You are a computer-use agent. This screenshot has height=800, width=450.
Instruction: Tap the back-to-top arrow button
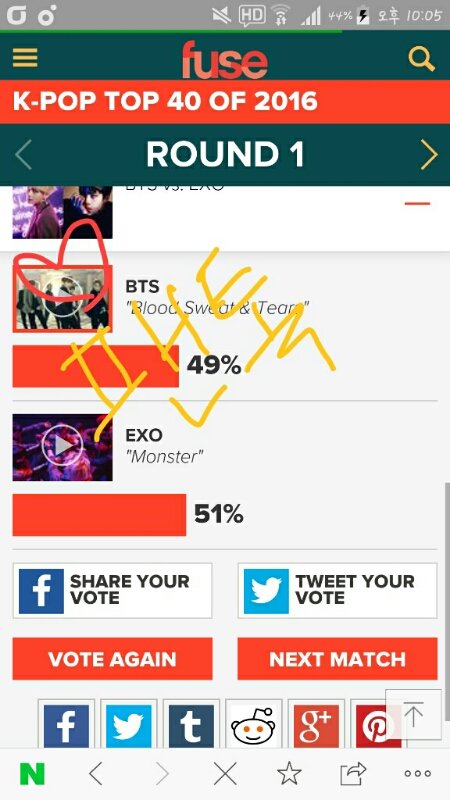(414, 714)
